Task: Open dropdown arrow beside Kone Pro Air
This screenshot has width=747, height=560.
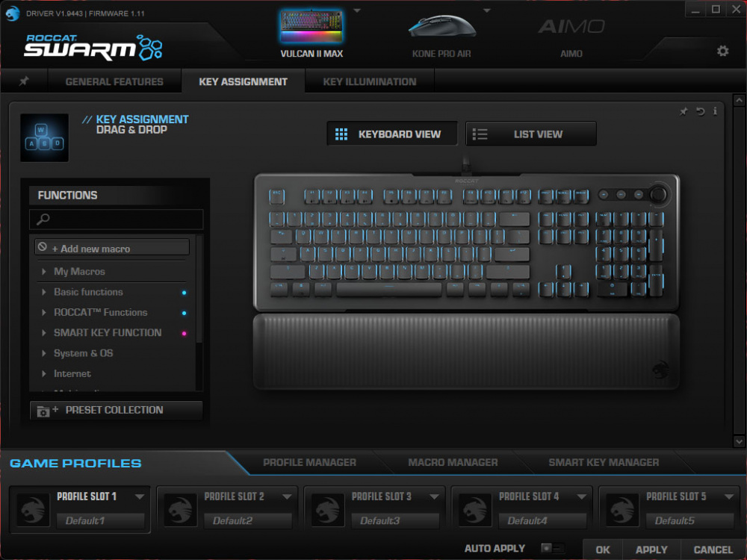Action: [x=487, y=10]
